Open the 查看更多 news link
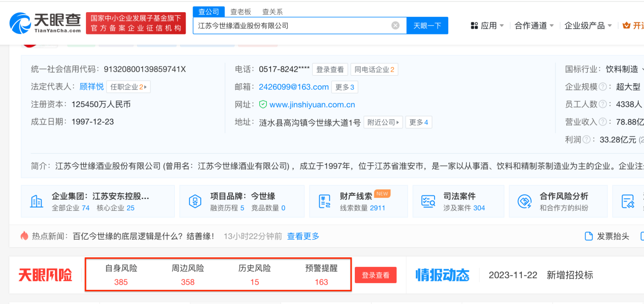 (303, 236)
